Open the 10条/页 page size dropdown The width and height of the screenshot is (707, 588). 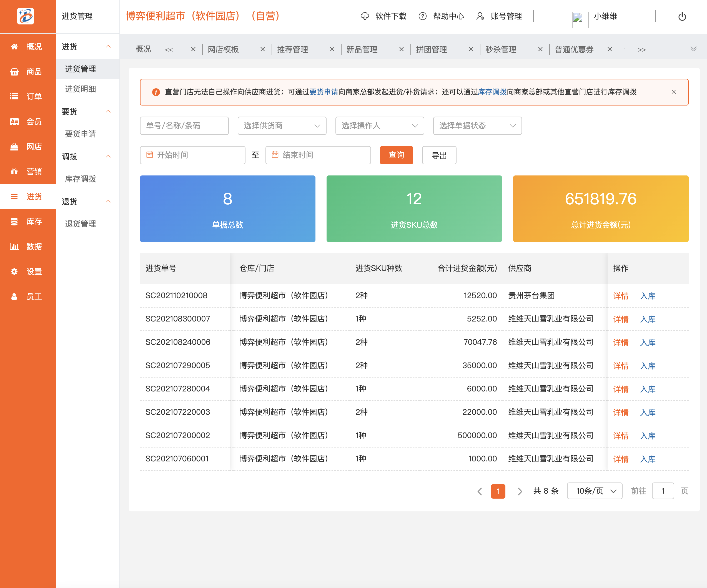(x=594, y=491)
